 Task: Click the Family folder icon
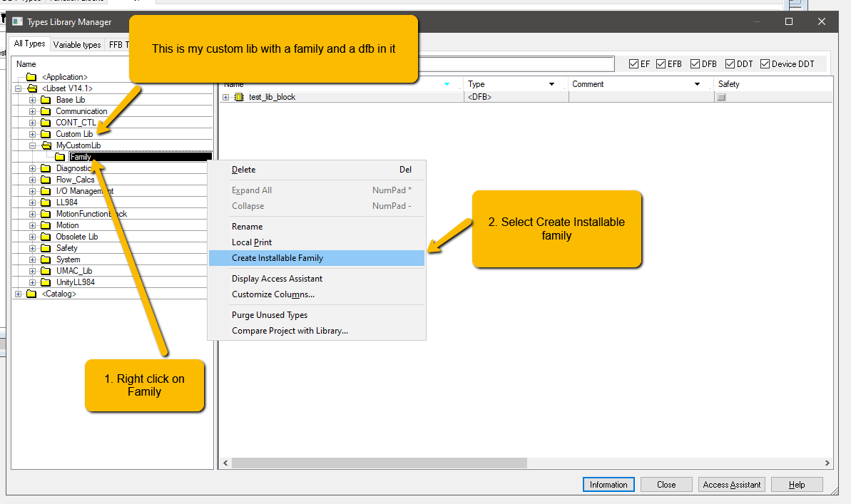tap(60, 157)
